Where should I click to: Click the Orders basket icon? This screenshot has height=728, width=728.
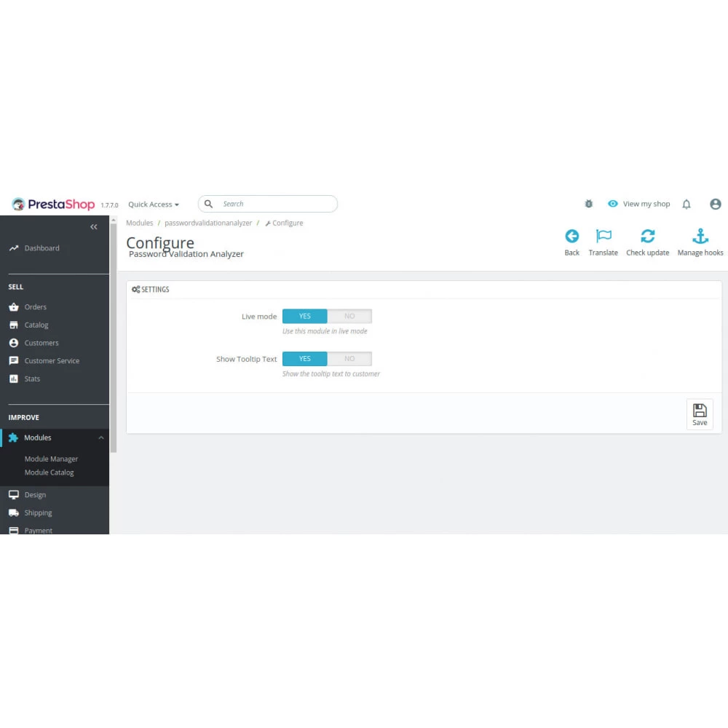[14, 307]
